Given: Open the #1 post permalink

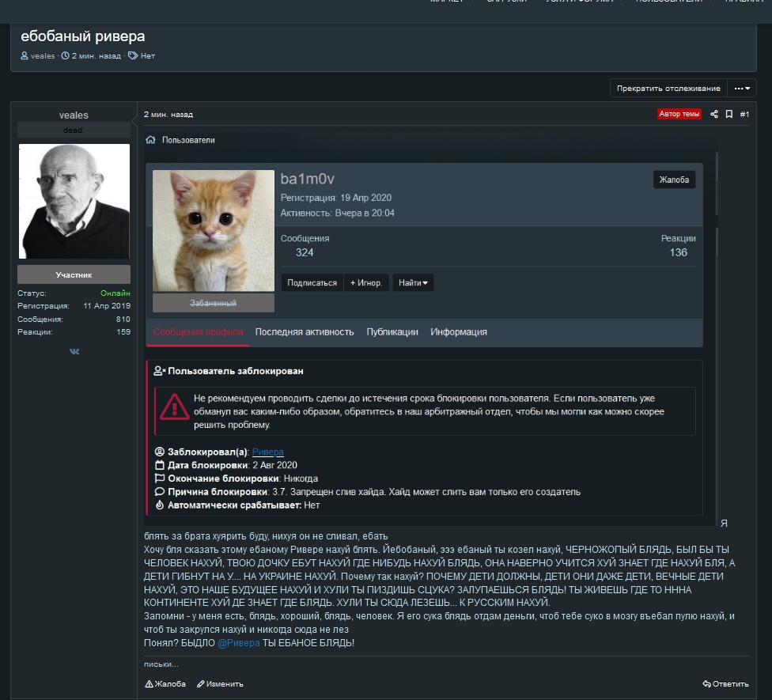Looking at the screenshot, I should point(744,114).
